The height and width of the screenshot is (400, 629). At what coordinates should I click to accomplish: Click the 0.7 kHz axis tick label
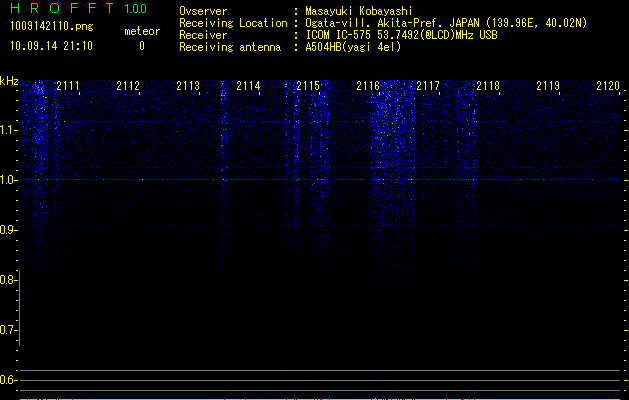8,330
